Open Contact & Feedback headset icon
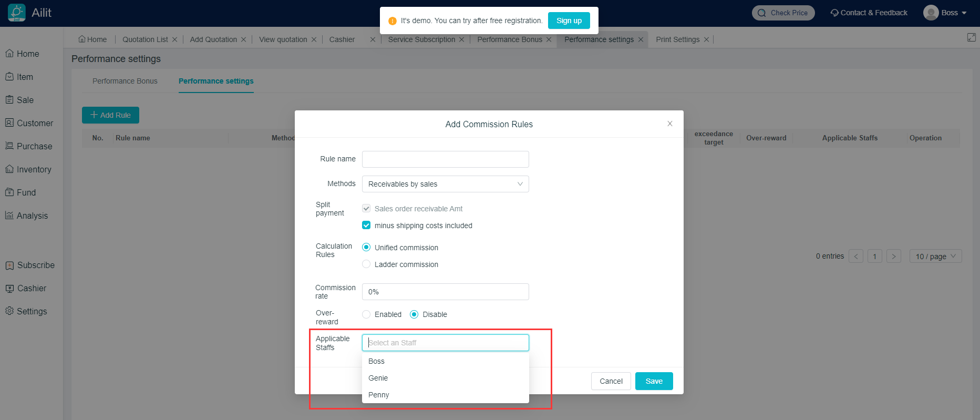The height and width of the screenshot is (420, 980). click(834, 13)
